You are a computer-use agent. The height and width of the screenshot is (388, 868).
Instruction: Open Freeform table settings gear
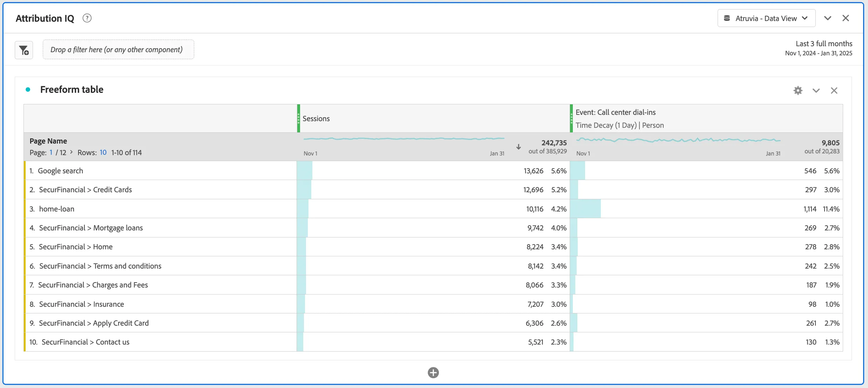pos(798,90)
